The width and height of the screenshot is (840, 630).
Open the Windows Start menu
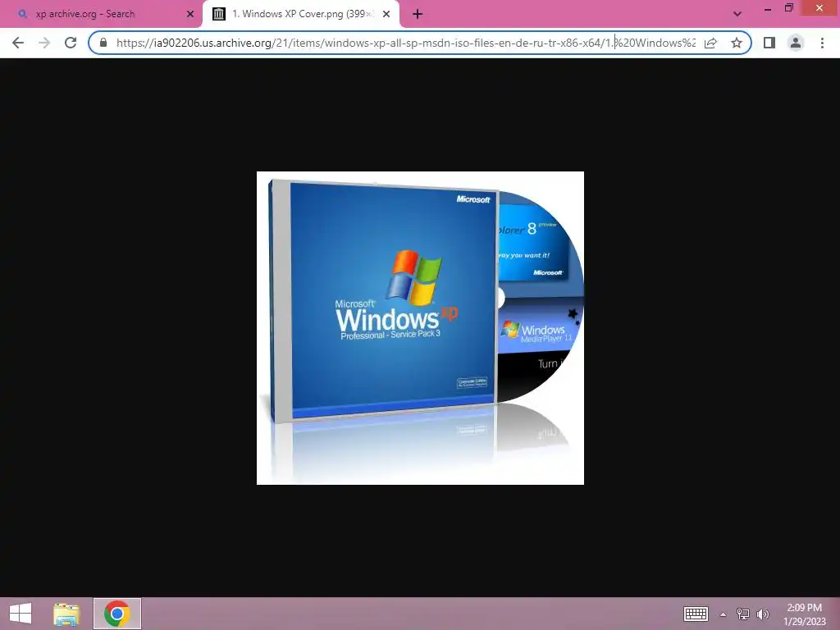point(21,614)
